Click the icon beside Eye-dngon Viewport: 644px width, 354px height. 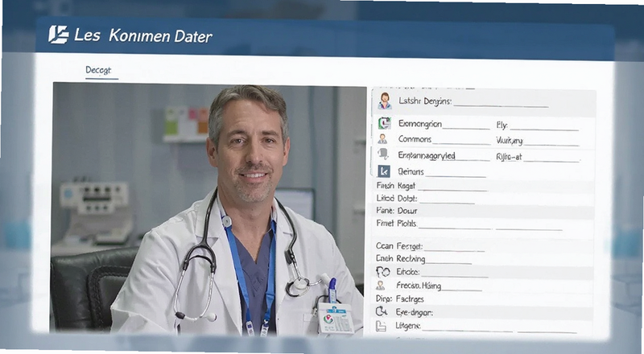click(382, 311)
